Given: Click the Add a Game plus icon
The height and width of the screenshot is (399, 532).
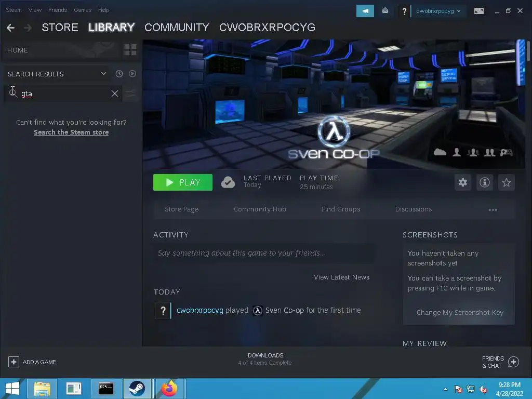Looking at the screenshot, I should point(14,362).
